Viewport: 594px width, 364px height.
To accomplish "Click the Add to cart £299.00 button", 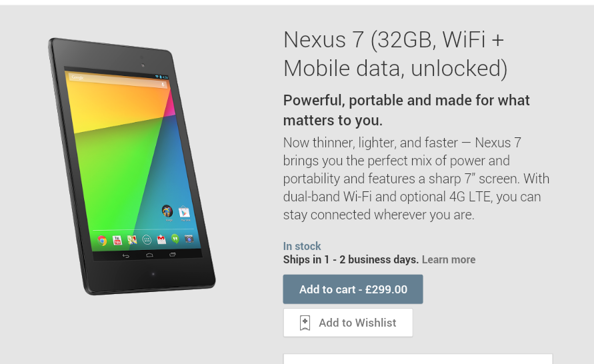I will tap(353, 289).
